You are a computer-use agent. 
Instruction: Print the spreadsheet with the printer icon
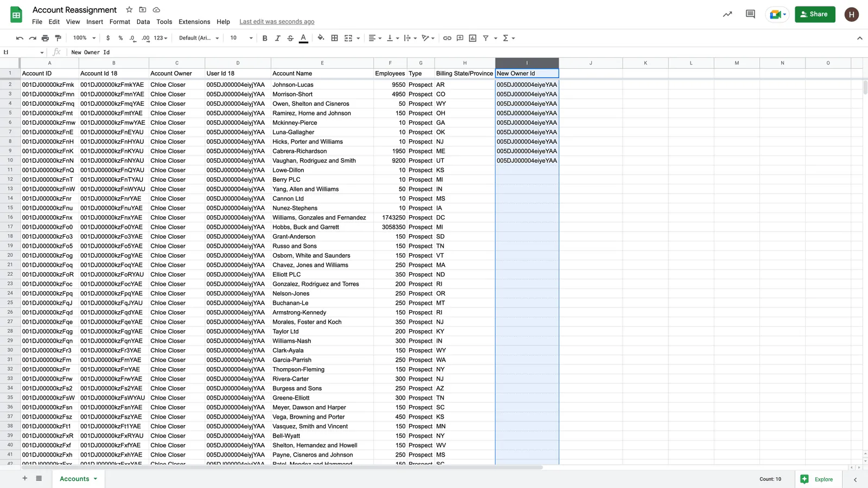pyautogui.click(x=45, y=38)
